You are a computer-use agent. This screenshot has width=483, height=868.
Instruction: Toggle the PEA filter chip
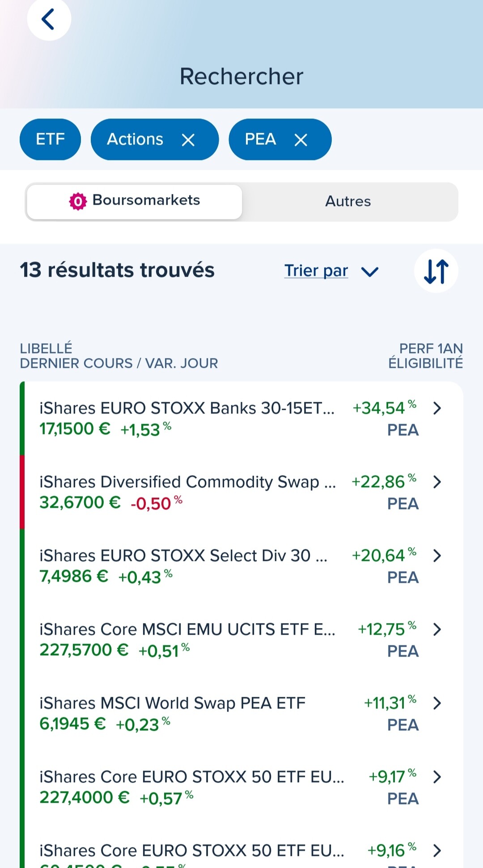click(x=260, y=139)
